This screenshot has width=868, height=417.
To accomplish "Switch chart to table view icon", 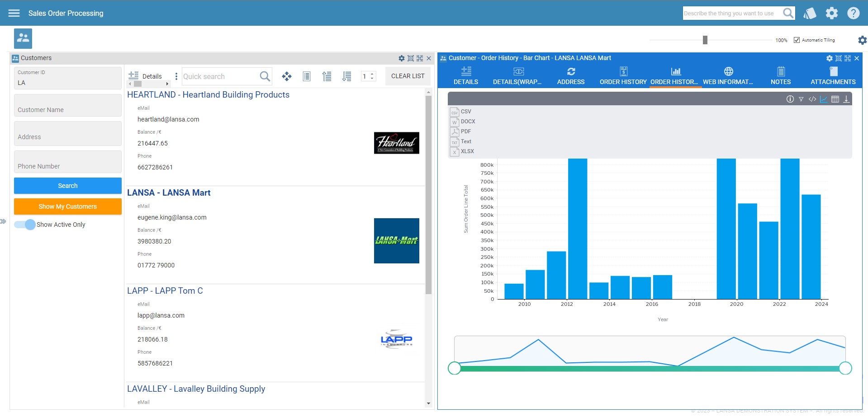I will [x=835, y=98].
